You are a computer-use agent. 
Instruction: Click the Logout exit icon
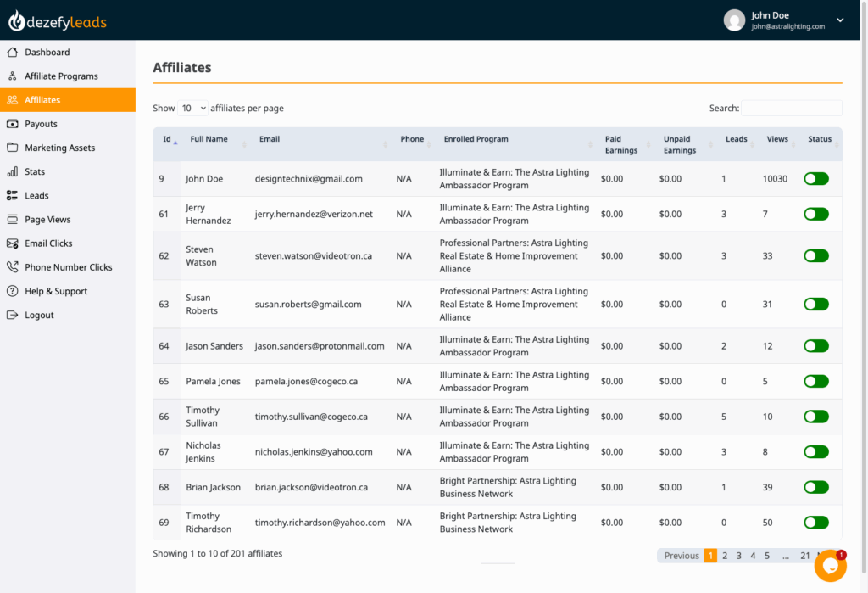[12, 315]
